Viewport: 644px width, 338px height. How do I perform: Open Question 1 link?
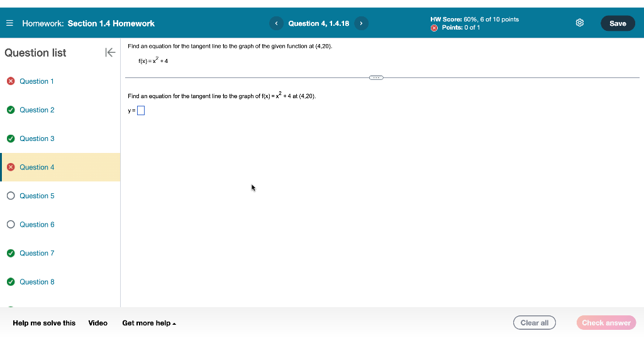36,81
